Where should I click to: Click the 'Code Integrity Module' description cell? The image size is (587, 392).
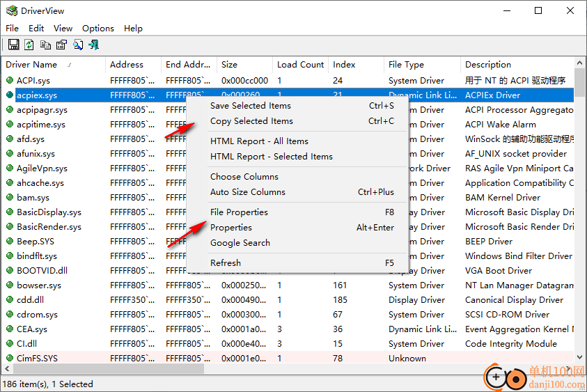pyautogui.click(x=510, y=343)
